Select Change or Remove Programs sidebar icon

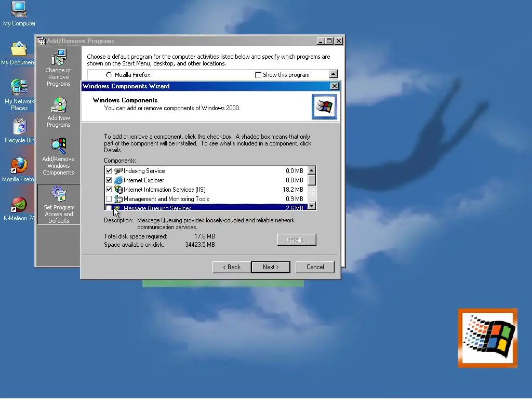[58, 68]
